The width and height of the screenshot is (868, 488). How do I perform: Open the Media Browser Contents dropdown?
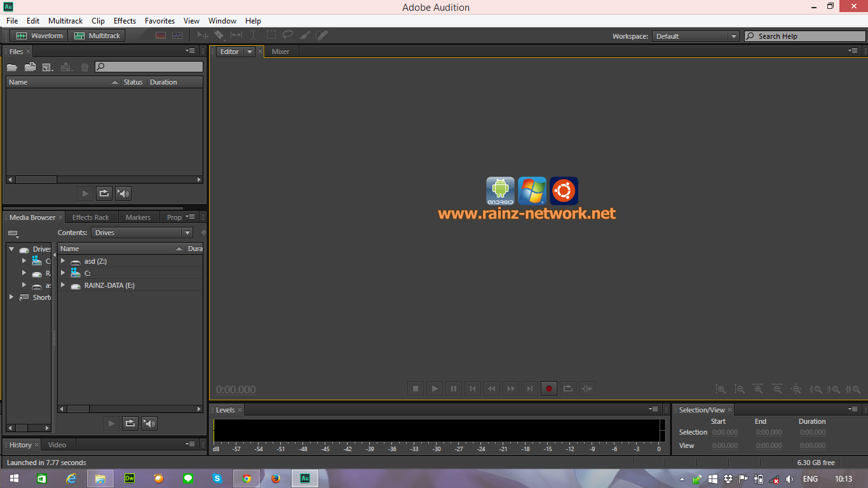coord(142,233)
